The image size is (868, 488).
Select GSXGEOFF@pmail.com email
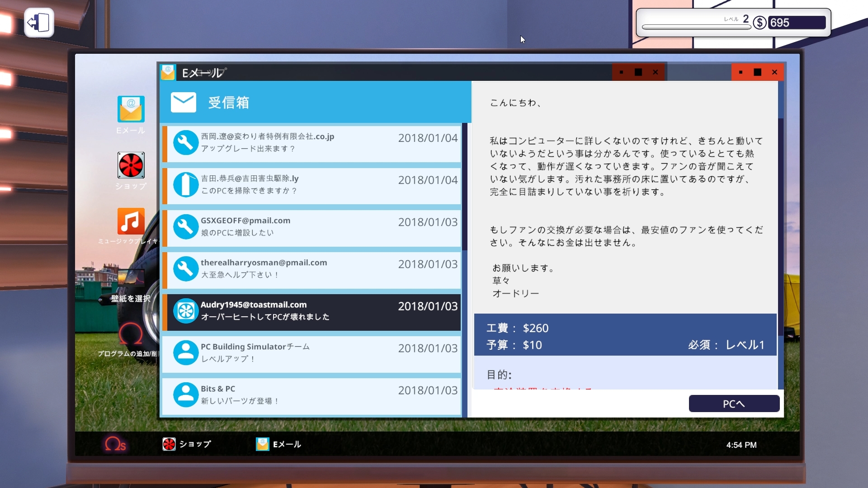[x=312, y=227]
